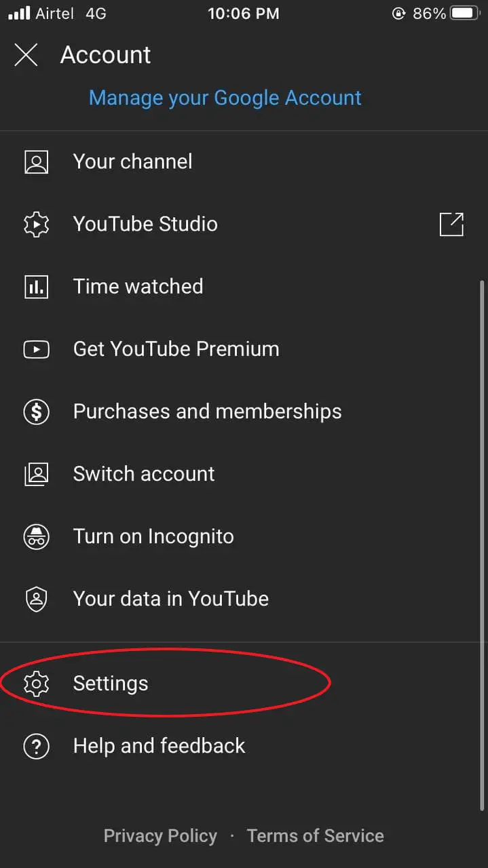This screenshot has width=488, height=868.
Task: Tap the Your channel person icon
Action: [x=36, y=162]
